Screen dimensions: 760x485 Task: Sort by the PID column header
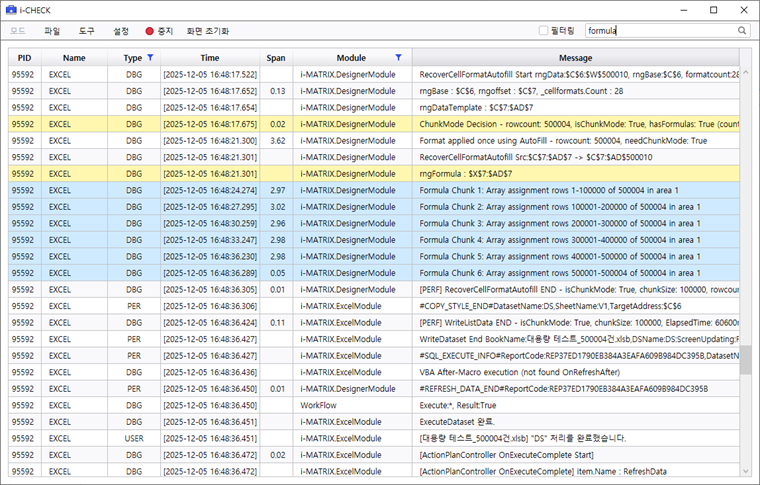coord(24,58)
